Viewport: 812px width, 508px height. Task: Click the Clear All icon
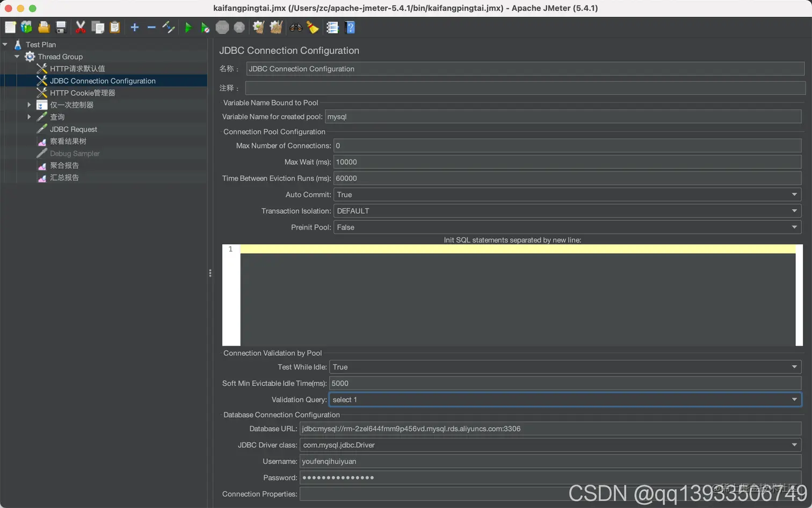click(x=276, y=27)
